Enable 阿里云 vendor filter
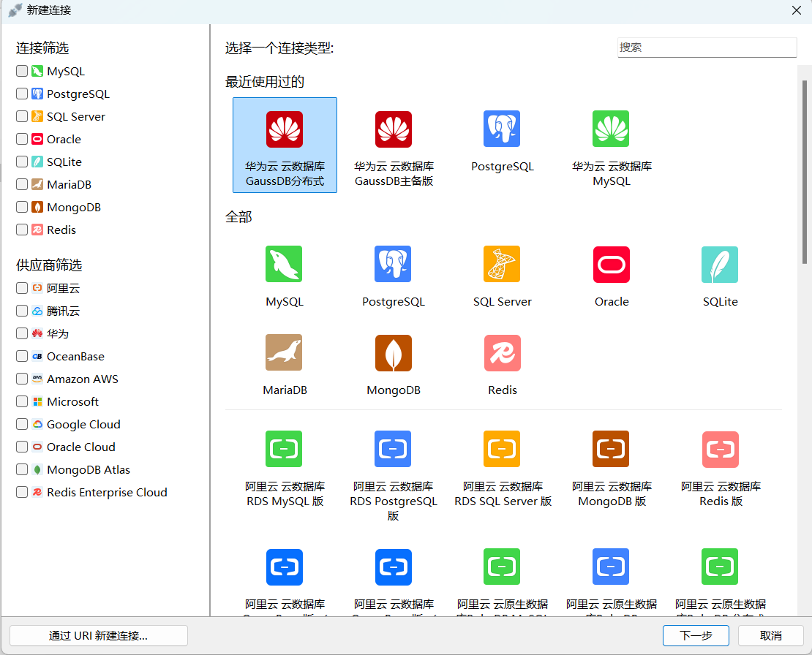This screenshot has height=655, width=812. [22, 288]
